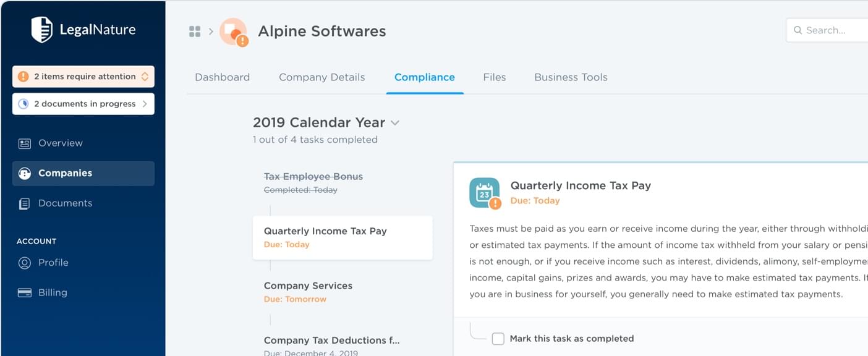Click the Alpine Softwares company avatar
868x356 pixels.
233,32
